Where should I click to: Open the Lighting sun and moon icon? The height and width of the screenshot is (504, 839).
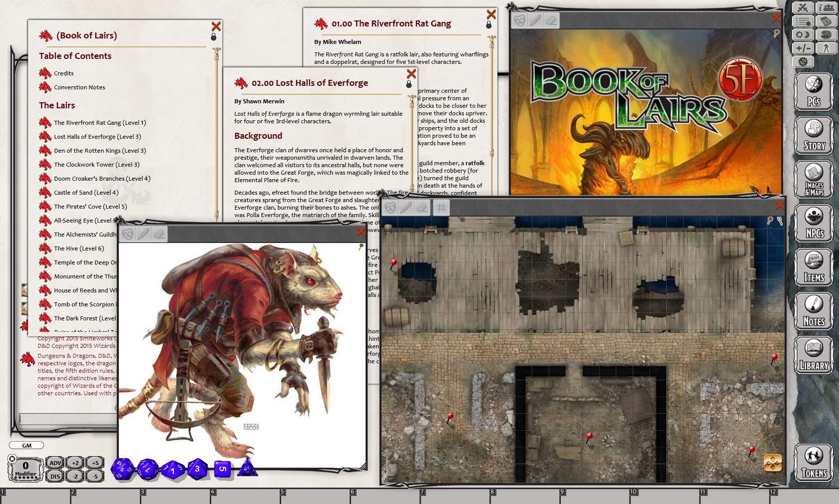[803, 34]
